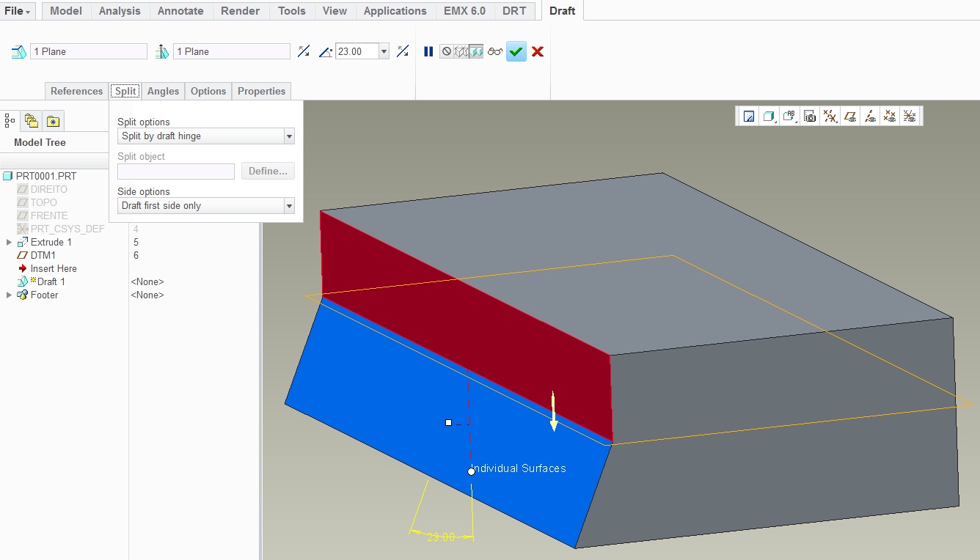Click the Define... button
Viewport: 980px width, 560px height.
tap(268, 171)
